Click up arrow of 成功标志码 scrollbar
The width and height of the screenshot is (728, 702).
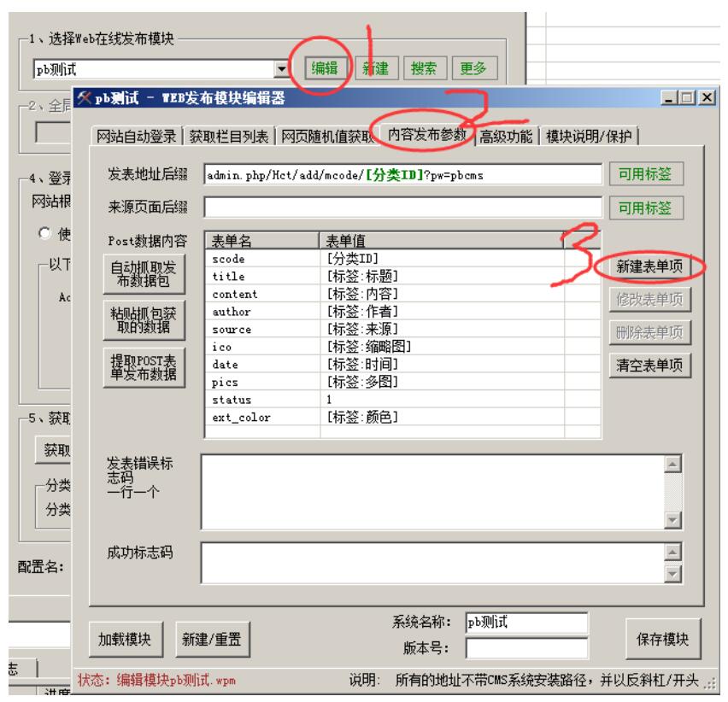[x=672, y=553]
